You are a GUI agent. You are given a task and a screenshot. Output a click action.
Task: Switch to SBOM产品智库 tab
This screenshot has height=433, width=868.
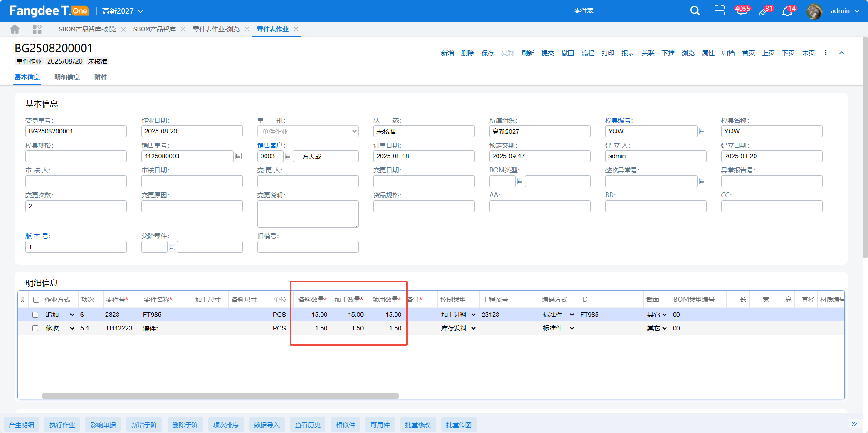click(154, 30)
